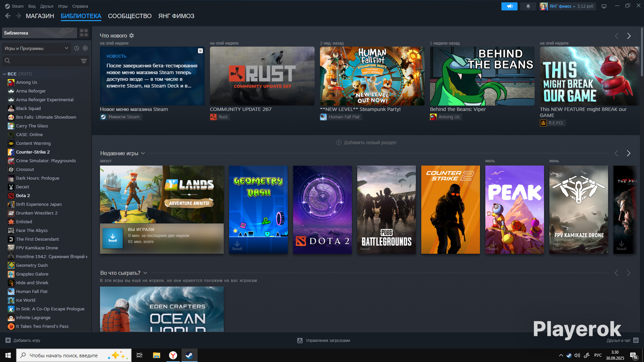
Task: Show next recent games arrow
Action: (628, 153)
